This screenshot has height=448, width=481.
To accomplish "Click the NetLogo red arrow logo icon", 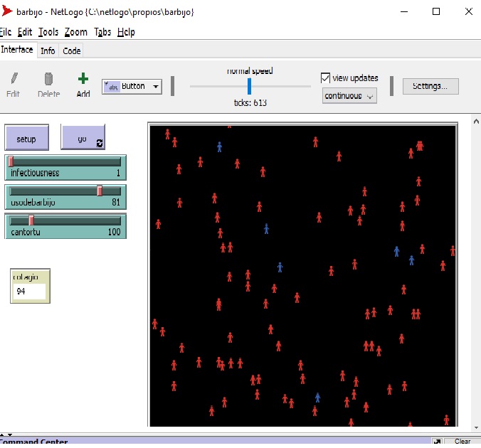I will coord(6,12).
